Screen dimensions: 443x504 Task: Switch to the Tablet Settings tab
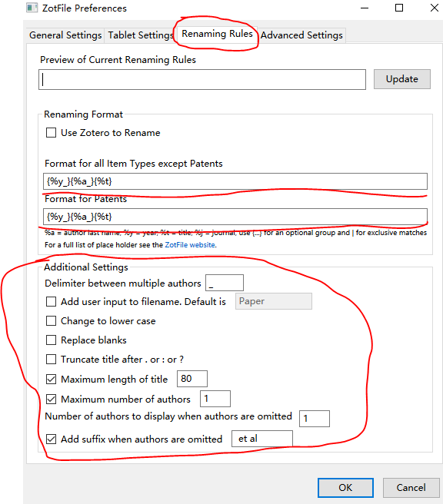point(140,35)
